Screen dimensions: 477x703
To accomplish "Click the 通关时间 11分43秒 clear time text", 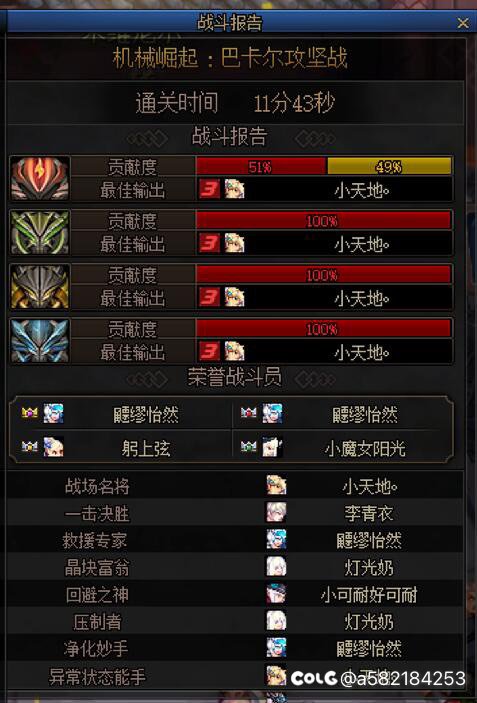I will (235, 103).
